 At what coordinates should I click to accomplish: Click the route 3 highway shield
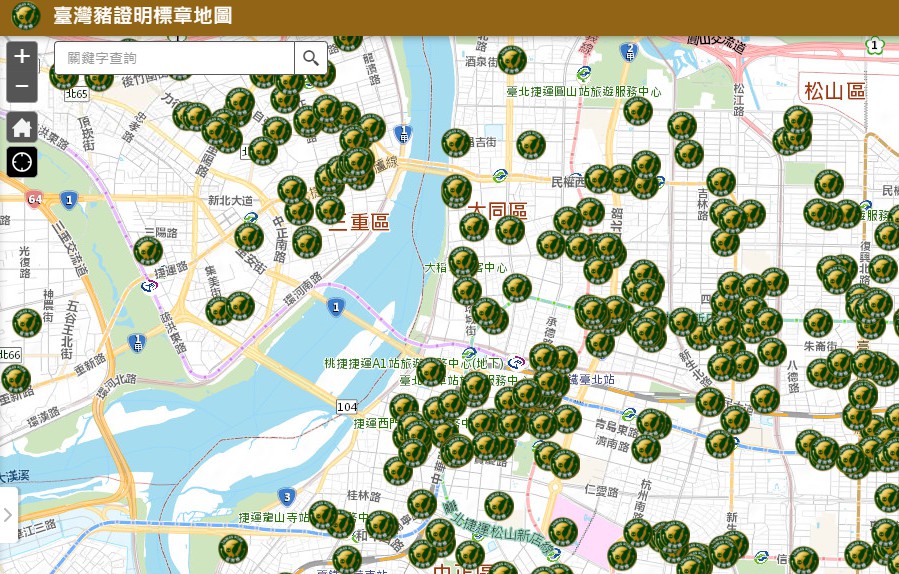[x=287, y=497]
